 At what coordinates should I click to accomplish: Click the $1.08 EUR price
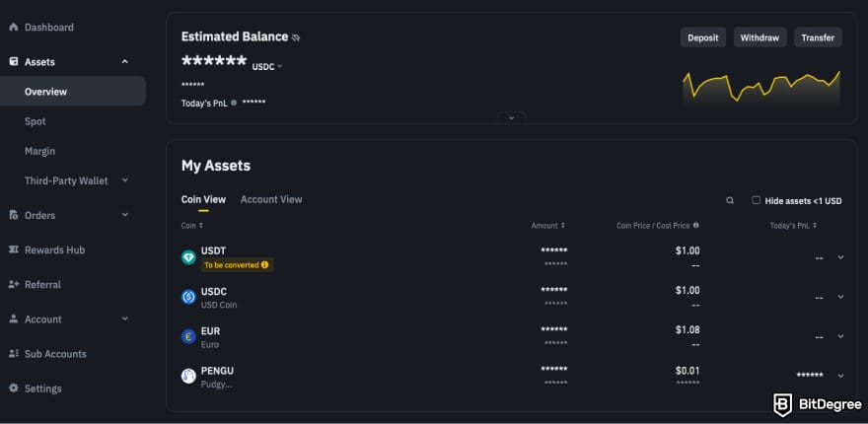pos(687,330)
